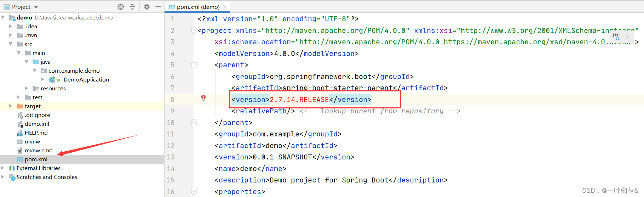The image size is (644, 197).
Task: Click line number 8 in the gutter
Action: tap(172, 100)
